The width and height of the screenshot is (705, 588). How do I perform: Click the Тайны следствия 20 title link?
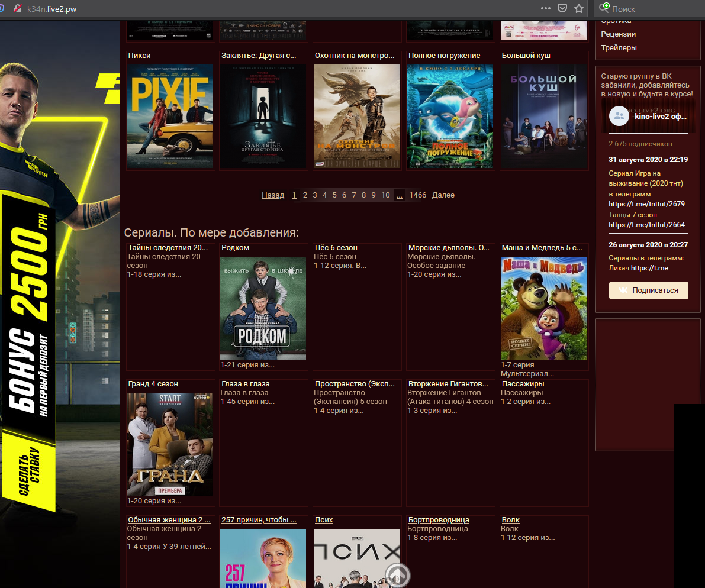click(x=168, y=248)
